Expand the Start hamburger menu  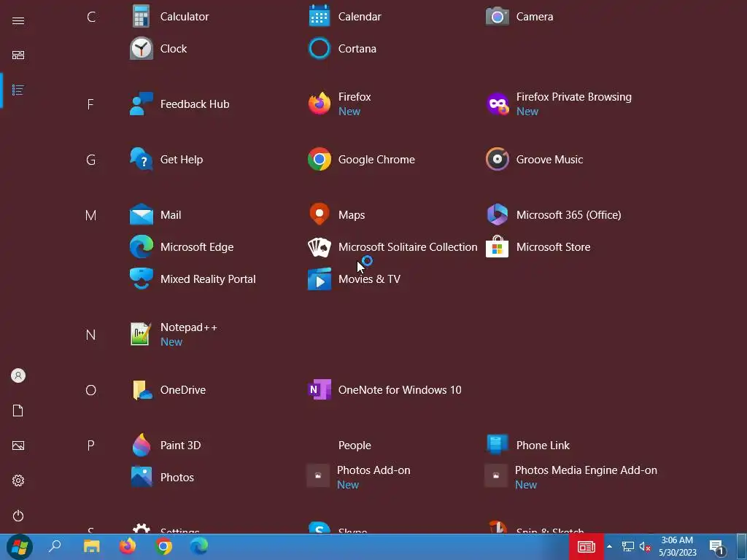click(18, 20)
